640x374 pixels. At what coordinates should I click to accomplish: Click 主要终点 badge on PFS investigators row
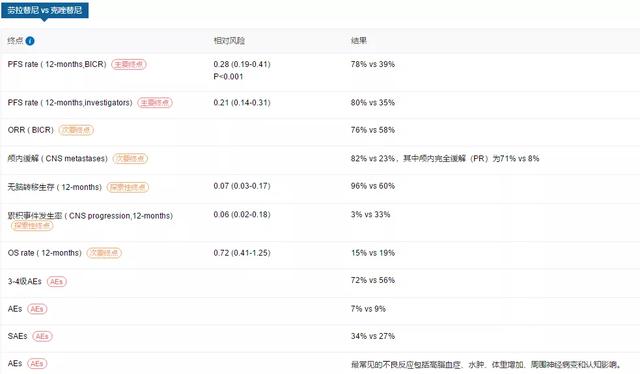[155, 103]
